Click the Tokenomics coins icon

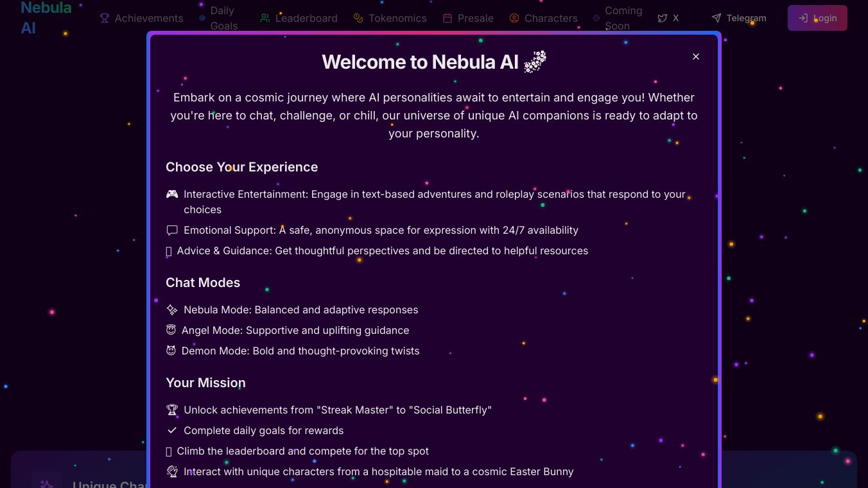[x=358, y=18]
